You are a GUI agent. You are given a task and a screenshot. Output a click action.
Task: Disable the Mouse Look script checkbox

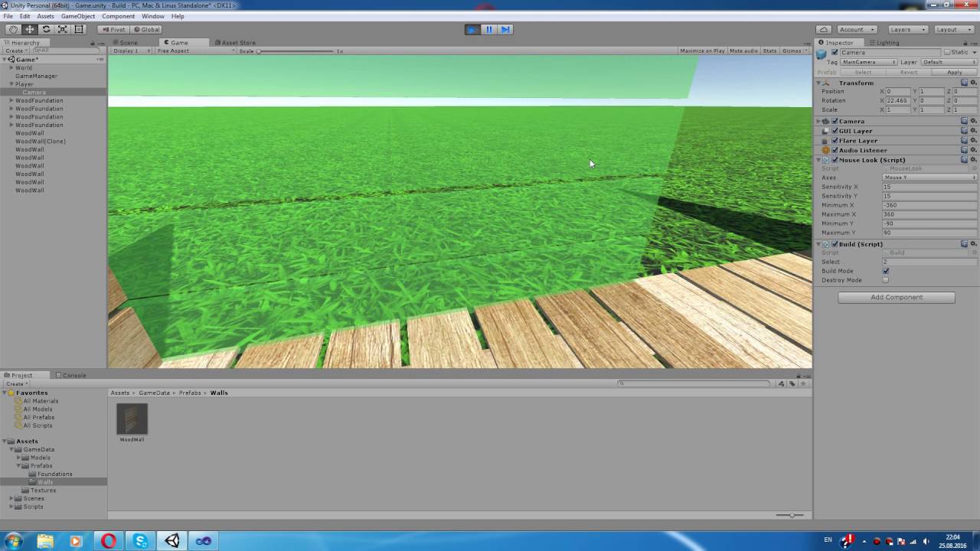click(835, 160)
